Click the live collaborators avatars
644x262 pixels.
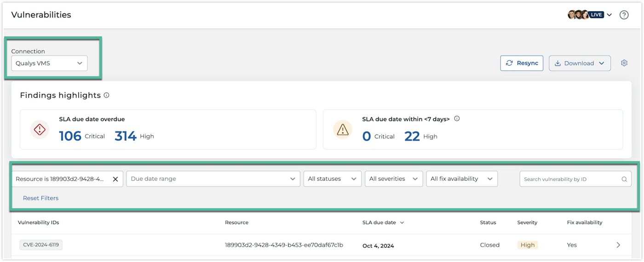point(578,15)
